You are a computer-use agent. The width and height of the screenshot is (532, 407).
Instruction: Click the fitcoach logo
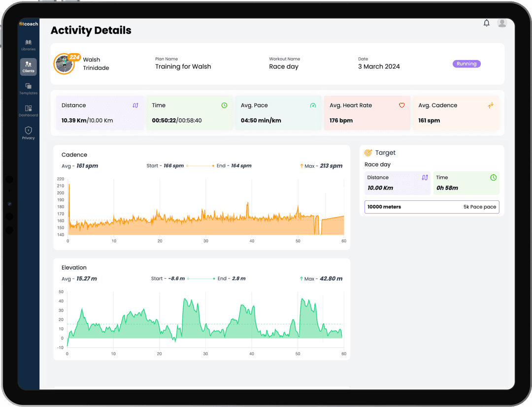pyautogui.click(x=29, y=24)
